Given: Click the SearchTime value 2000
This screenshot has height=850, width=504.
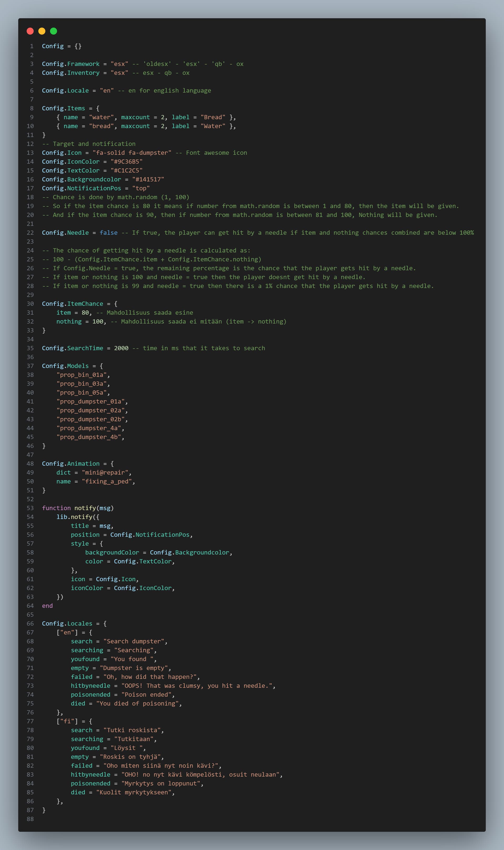Looking at the screenshot, I should pos(121,348).
